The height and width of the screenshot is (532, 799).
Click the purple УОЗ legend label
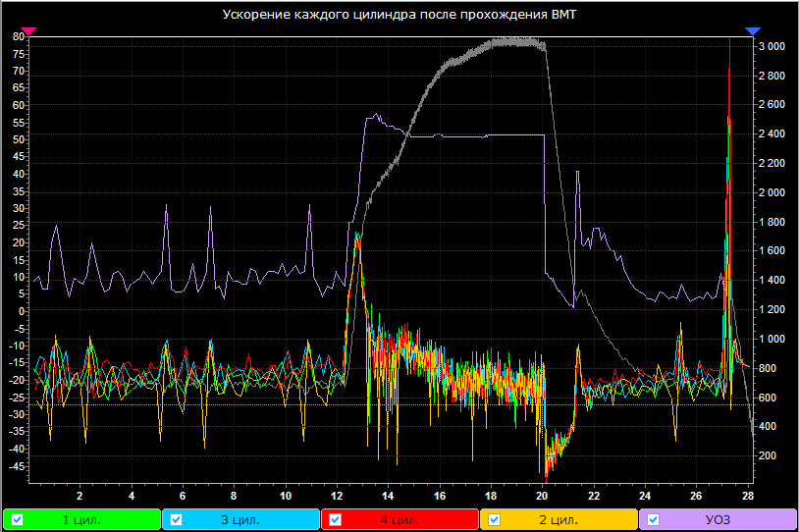(x=718, y=520)
